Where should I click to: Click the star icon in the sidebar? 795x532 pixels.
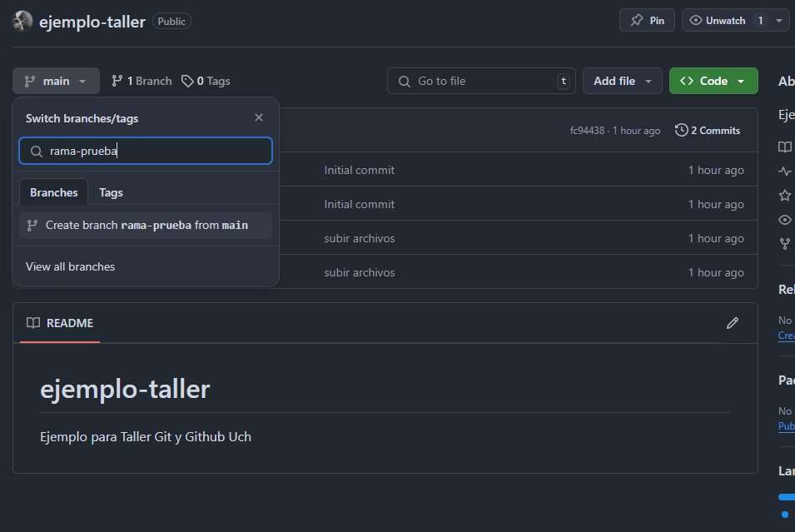click(x=785, y=196)
